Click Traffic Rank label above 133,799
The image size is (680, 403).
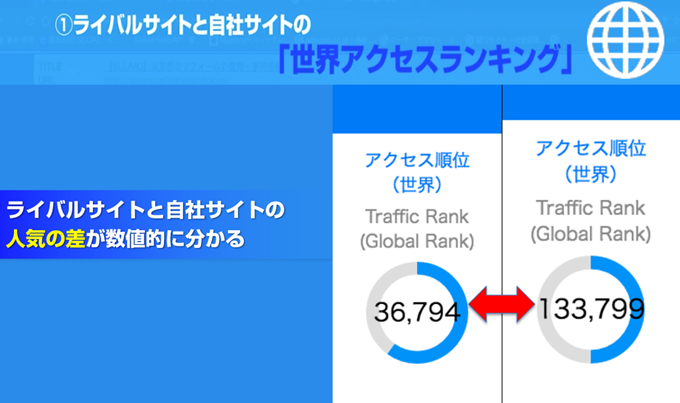591,208
